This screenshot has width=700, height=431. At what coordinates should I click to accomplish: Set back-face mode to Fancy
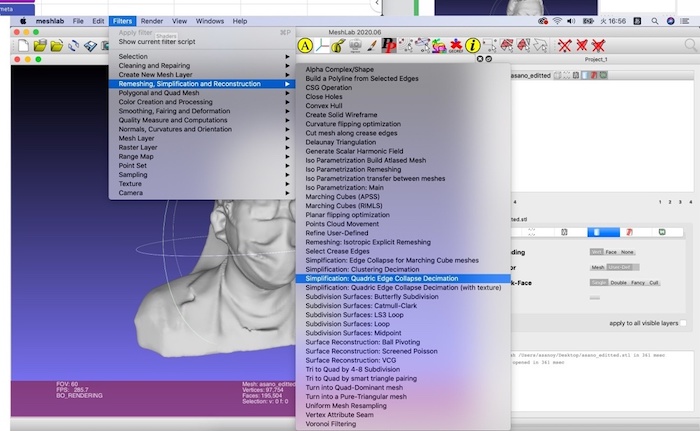[x=638, y=283]
